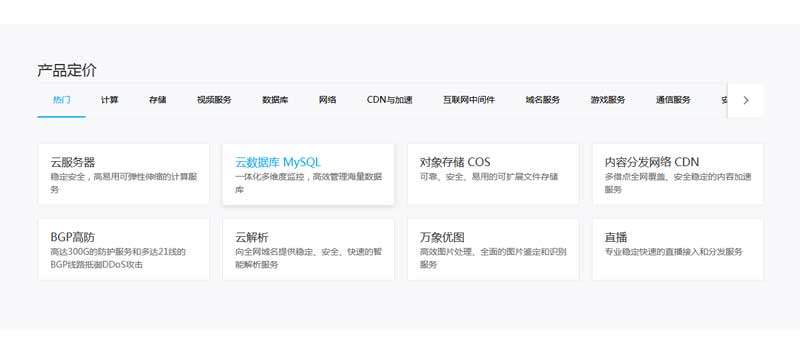800x363 pixels.
Task: Open the 对象存储 COS product card
Action: click(493, 174)
